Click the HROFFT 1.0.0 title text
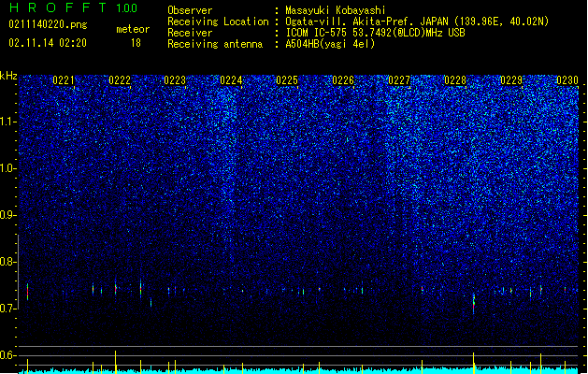The height and width of the screenshot is (374, 588). 74,7
